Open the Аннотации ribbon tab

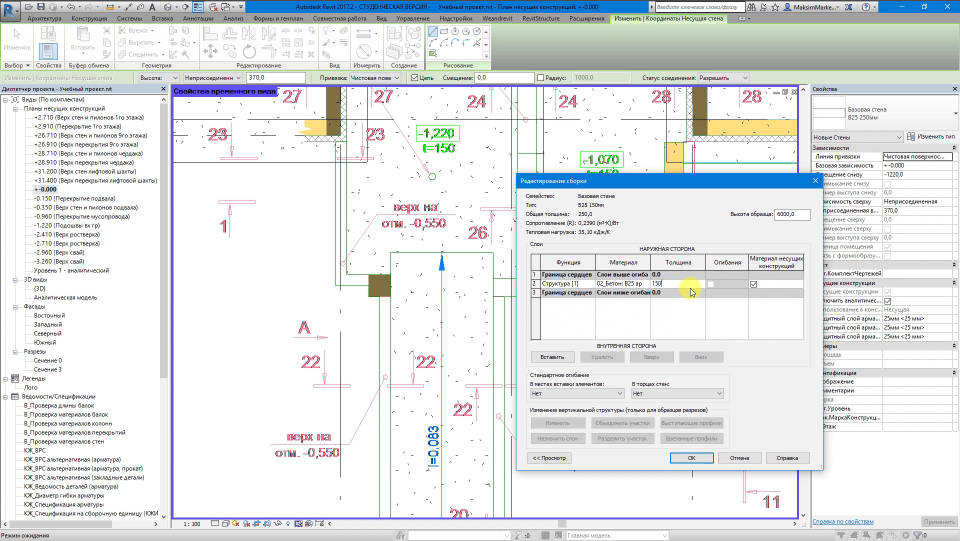click(x=198, y=18)
